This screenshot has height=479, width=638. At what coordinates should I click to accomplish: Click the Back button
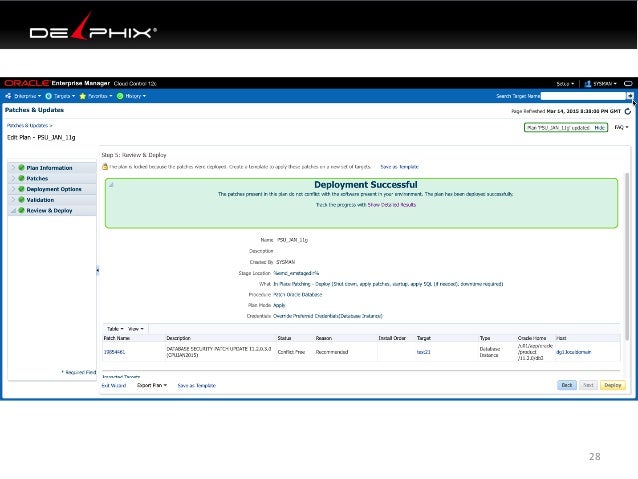[567, 385]
